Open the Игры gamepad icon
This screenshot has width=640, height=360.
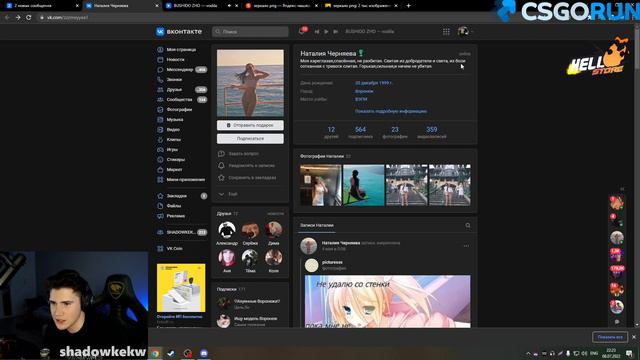160,149
